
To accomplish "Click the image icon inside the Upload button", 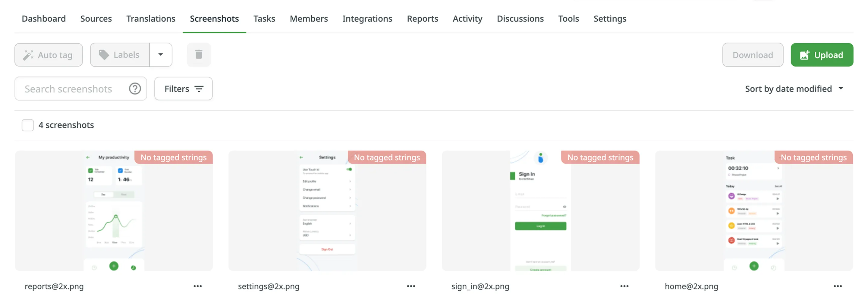I will [805, 55].
